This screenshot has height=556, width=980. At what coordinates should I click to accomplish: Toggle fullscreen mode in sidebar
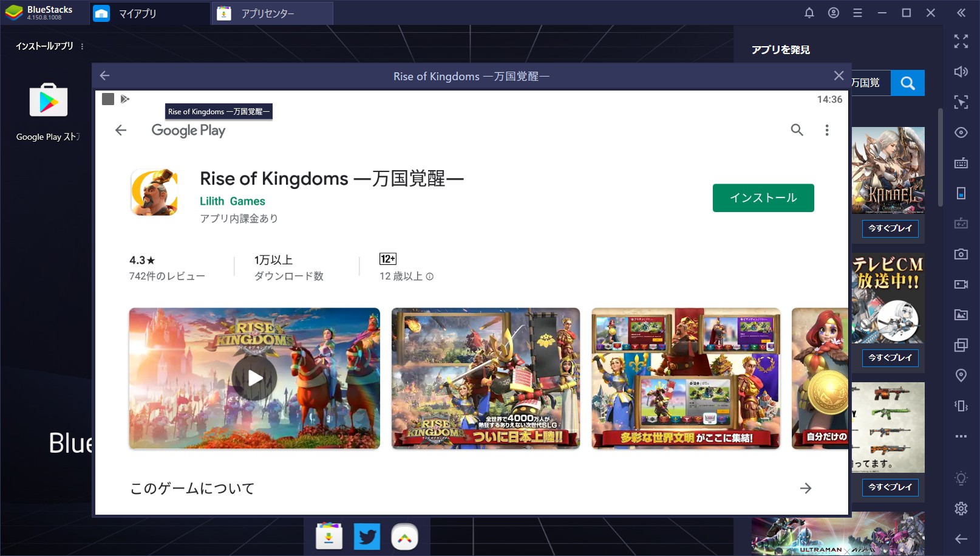tap(961, 41)
